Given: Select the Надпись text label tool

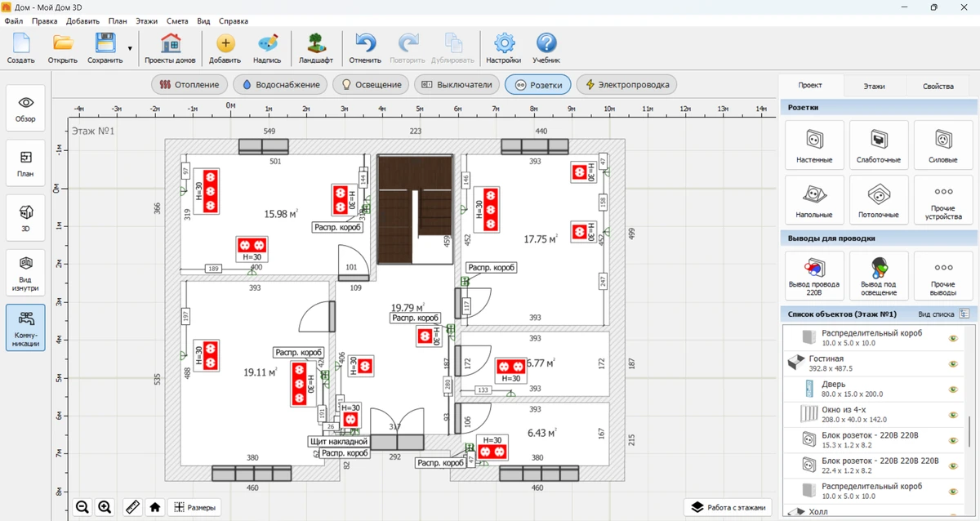Looking at the screenshot, I should (x=267, y=48).
